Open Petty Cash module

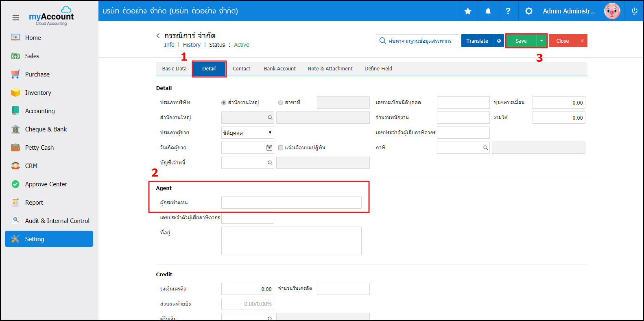tap(39, 147)
